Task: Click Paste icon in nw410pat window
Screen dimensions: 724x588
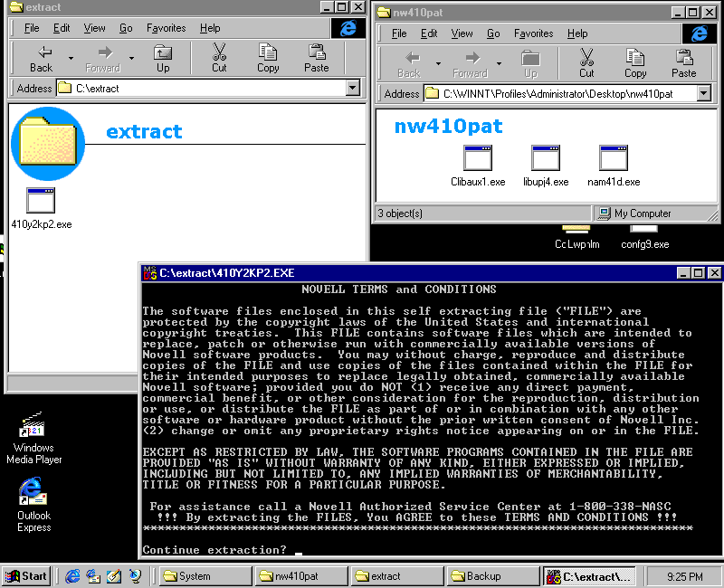Action: pyautogui.click(x=684, y=57)
